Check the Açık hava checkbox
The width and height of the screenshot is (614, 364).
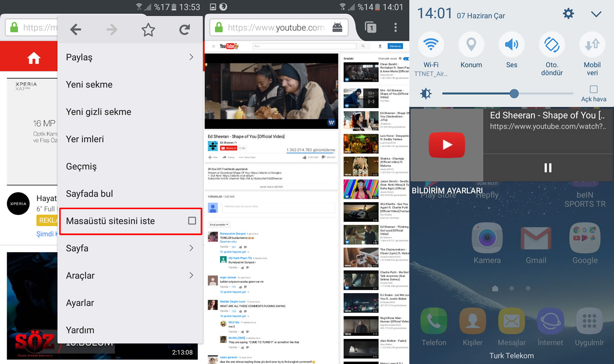pyautogui.click(x=594, y=89)
